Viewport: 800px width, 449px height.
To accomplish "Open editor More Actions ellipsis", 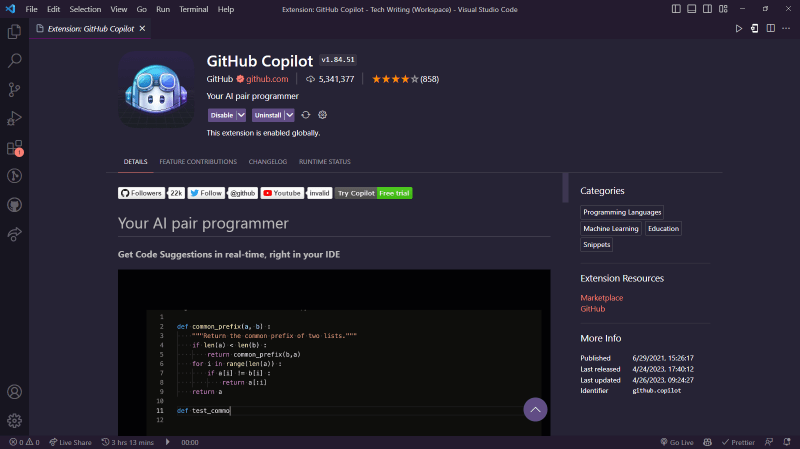I will click(x=786, y=29).
